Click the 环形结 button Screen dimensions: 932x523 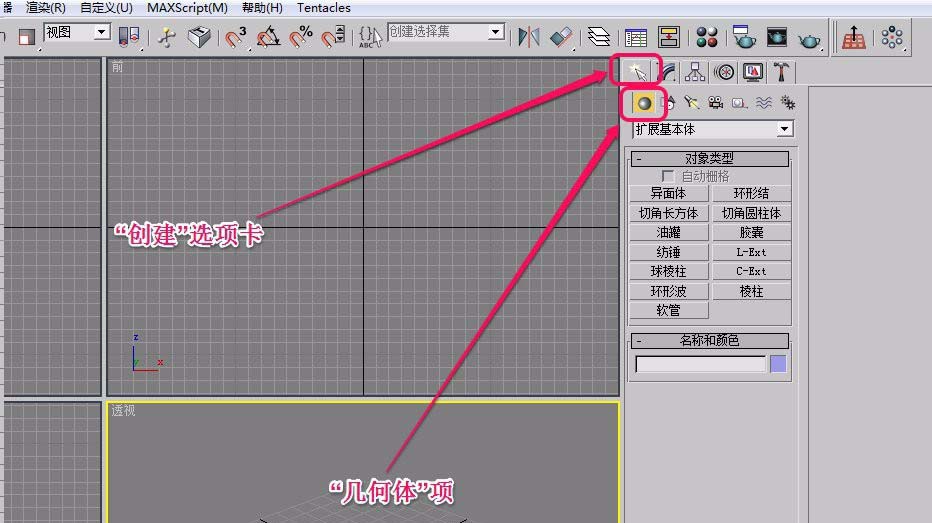click(752, 193)
